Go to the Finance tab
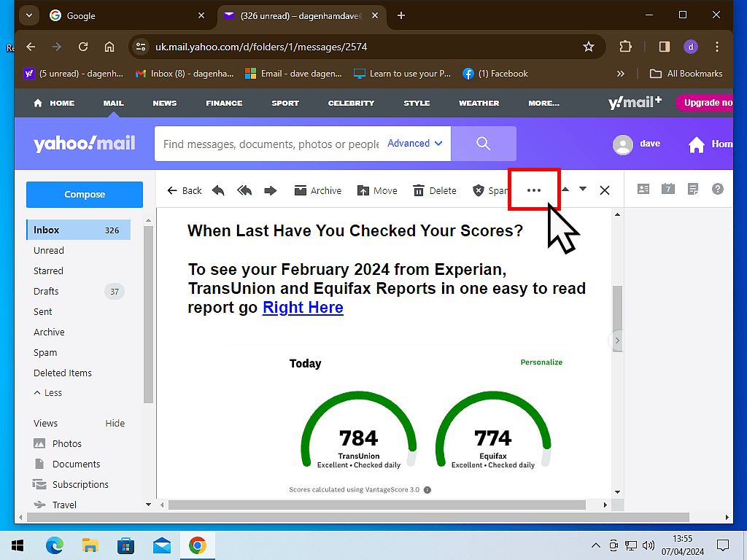This screenshot has width=747, height=560. tap(224, 103)
